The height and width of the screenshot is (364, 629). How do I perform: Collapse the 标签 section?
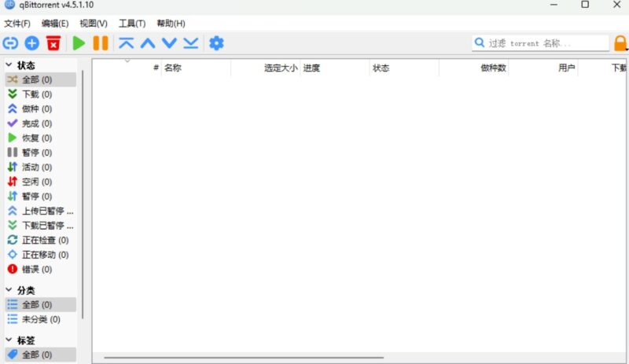point(9,340)
